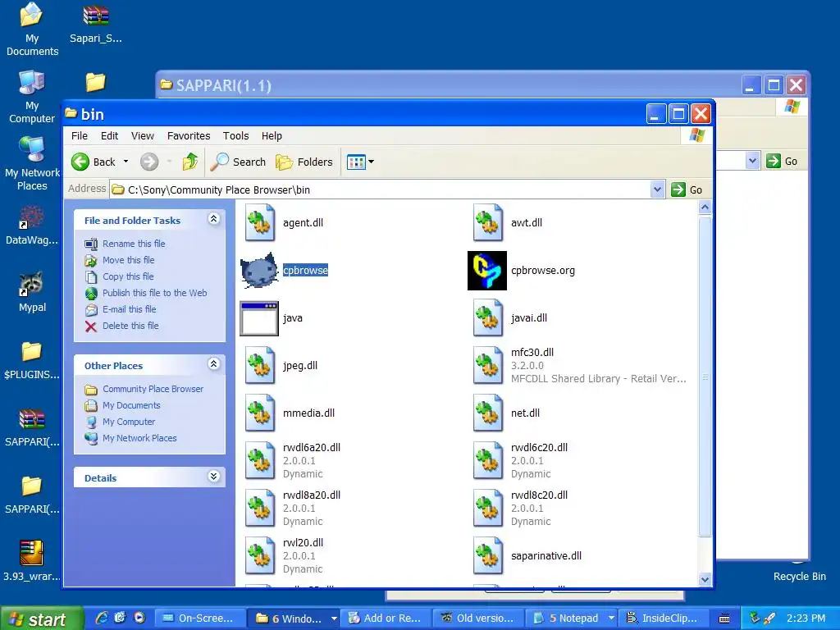Open the File menu
Viewport: 840px width, 630px height.
coord(80,136)
